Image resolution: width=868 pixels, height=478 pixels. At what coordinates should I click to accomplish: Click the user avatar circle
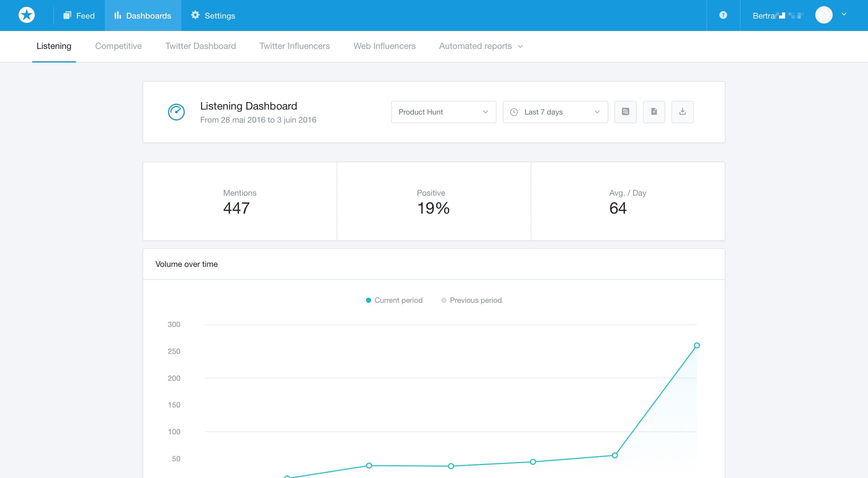click(824, 15)
